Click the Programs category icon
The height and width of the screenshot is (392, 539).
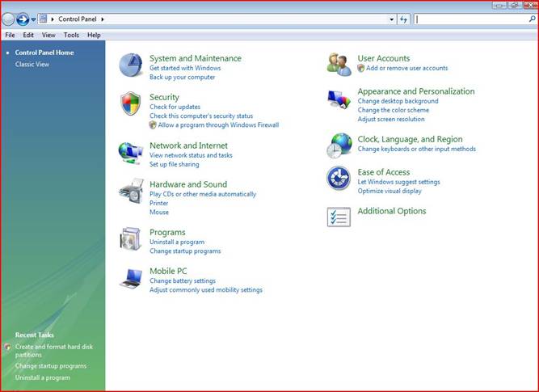[131, 238]
